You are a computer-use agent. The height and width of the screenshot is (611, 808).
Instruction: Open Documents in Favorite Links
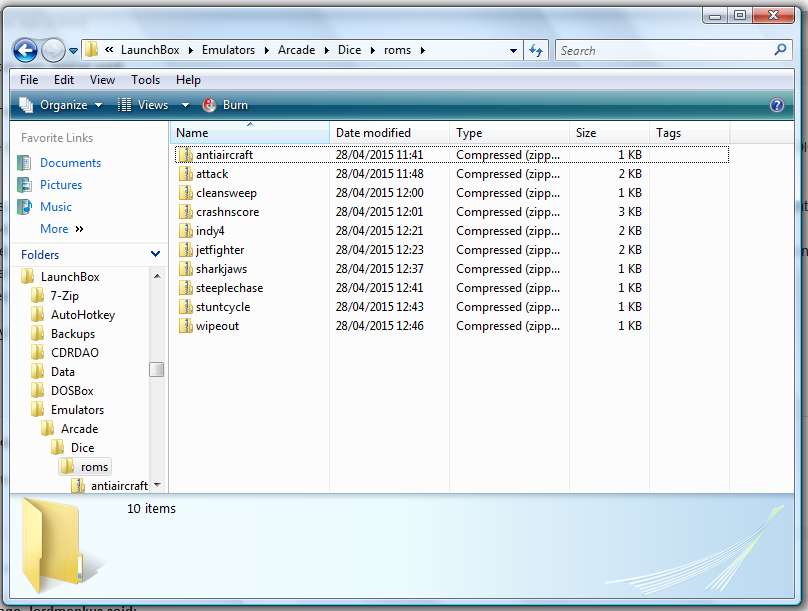click(70, 163)
